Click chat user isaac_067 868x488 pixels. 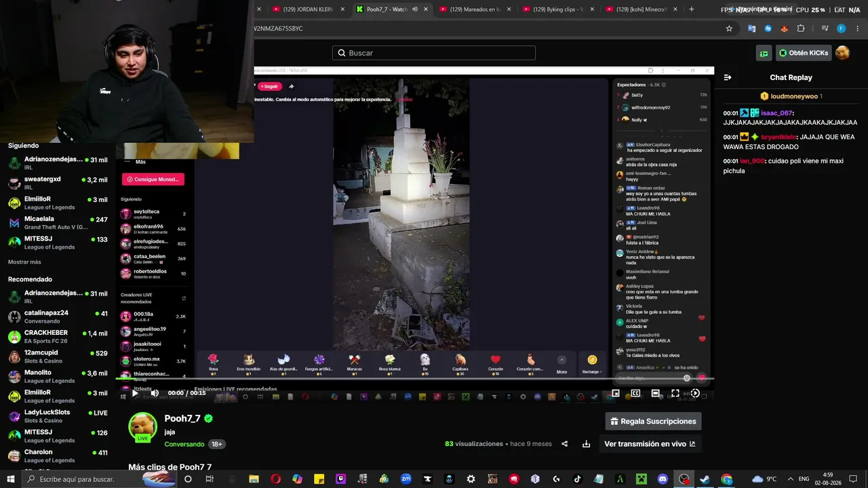pos(776,113)
